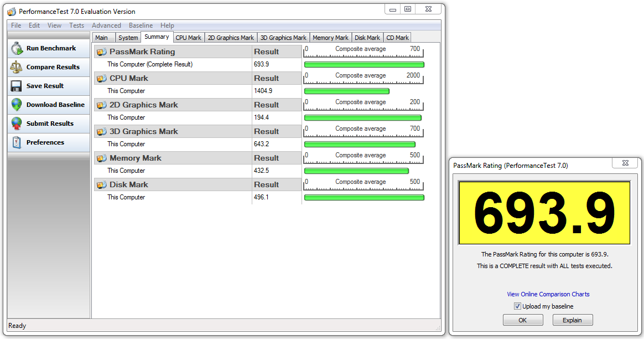
Task: Click the Submit Results globe icon
Action: coord(17,124)
